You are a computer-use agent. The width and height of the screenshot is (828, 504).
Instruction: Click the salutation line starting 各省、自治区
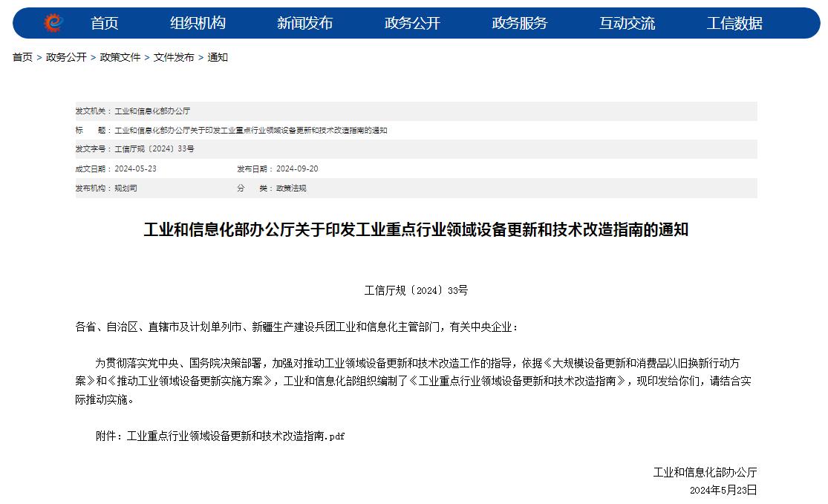coord(297,327)
